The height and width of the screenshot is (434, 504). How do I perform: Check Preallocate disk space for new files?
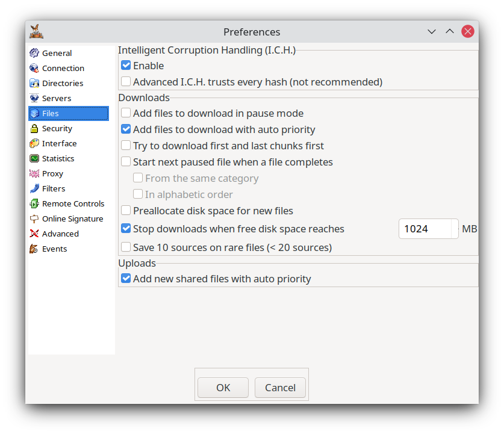point(126,211)
